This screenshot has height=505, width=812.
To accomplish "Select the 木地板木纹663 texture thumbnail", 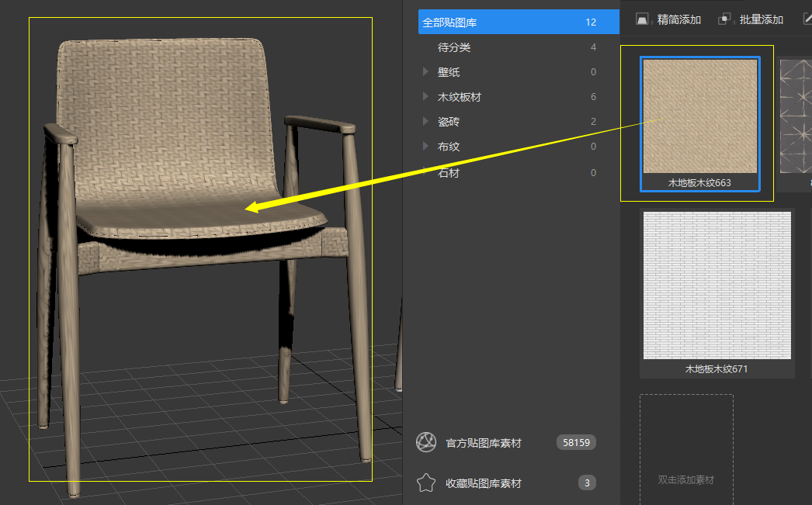I will (700, 124).
